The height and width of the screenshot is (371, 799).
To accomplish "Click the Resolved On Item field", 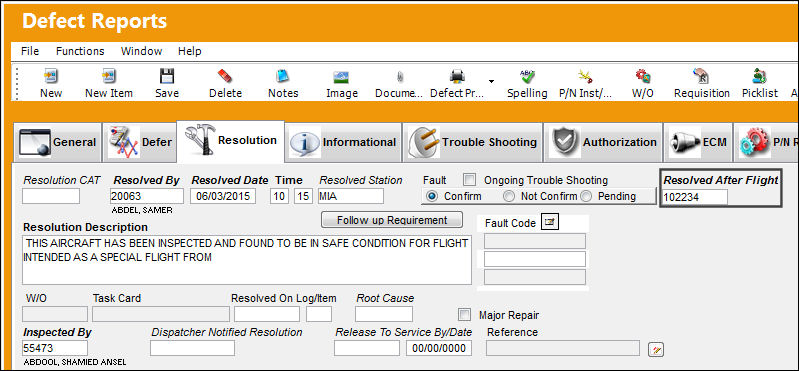I will tap(319, 314).
